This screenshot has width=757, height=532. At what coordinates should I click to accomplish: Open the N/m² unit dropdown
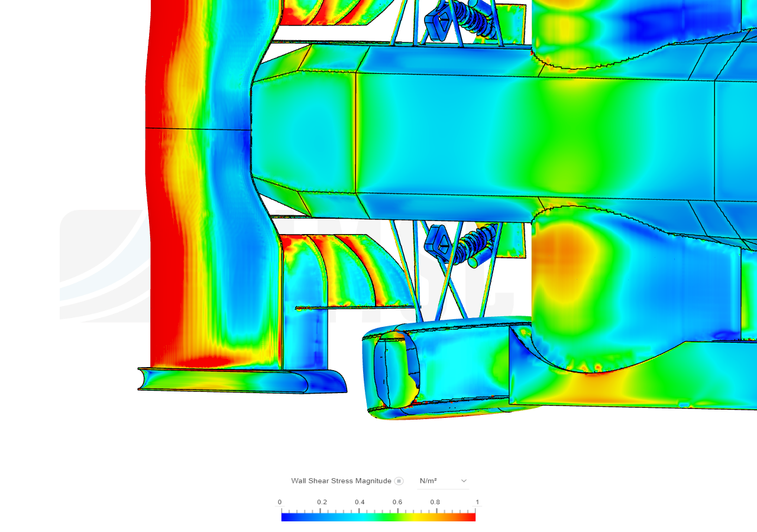tap(443, 481)
